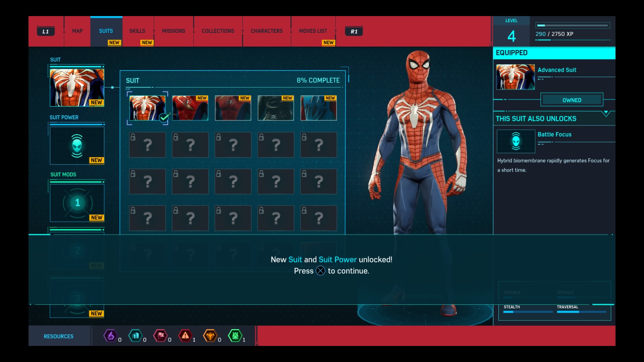This screenshot has width=644, height=362.
Task: Click the purple research token resource icon
Action: (x=110, y=336)
